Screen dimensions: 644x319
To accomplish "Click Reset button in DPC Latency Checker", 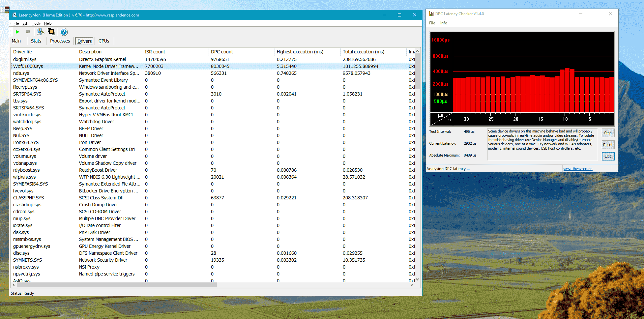I will 608,145.
